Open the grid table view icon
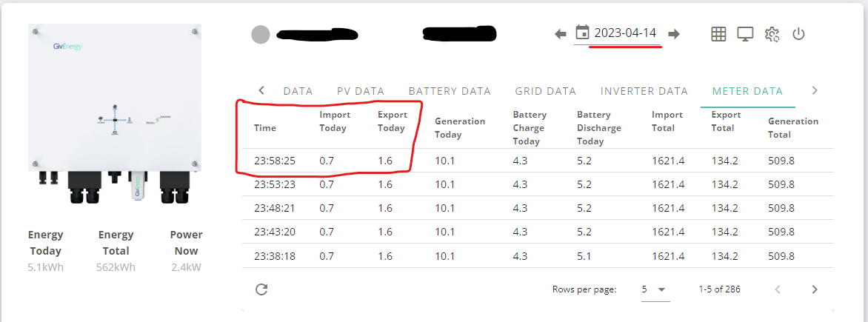Viewport: 868px width, 322px height. pyautogui.click(x=718, y=34)
